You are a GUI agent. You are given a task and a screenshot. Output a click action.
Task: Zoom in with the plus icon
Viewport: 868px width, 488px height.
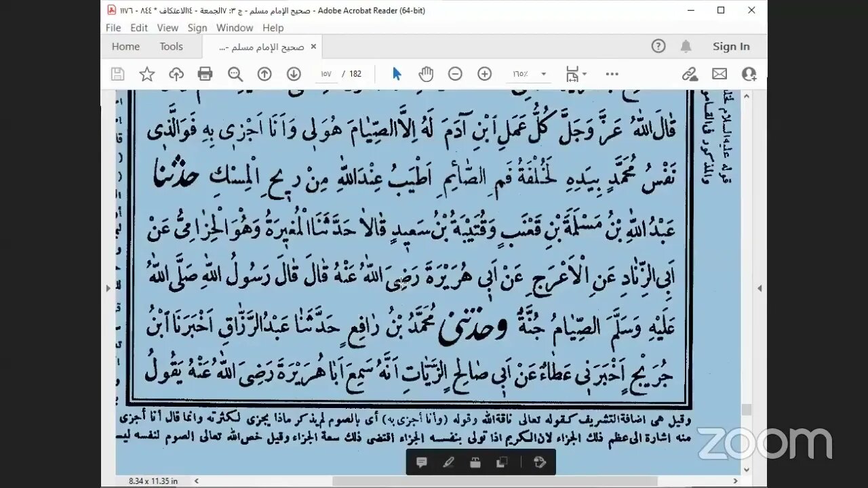pyautogui.click(x=484, y=74)
